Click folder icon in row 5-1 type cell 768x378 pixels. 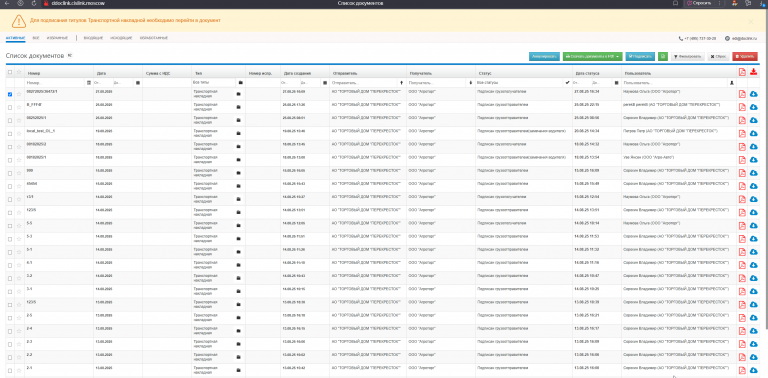[x=239, y=252]
